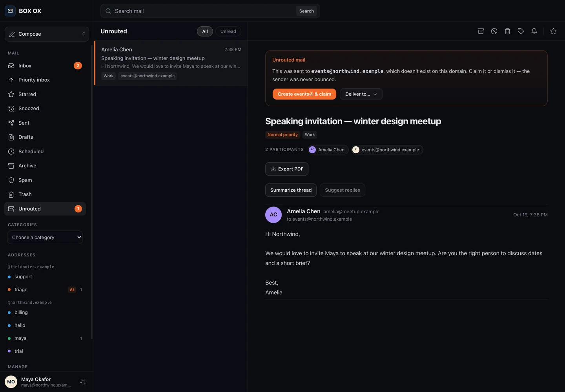Click Export PDF button
The width and height of the screenshot is (565, 392).
pos(287,169)
